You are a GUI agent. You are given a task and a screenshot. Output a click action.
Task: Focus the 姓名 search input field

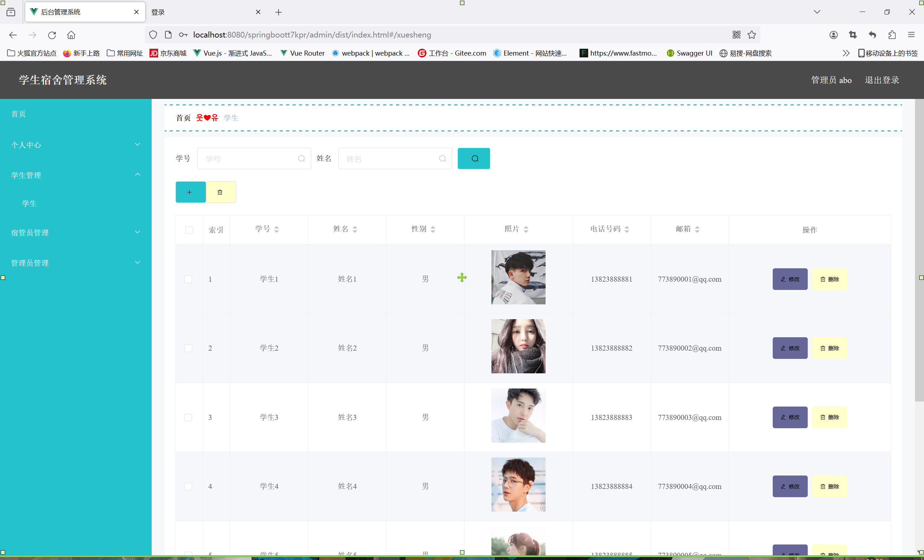pyautogui.click(x=395, y=159)
